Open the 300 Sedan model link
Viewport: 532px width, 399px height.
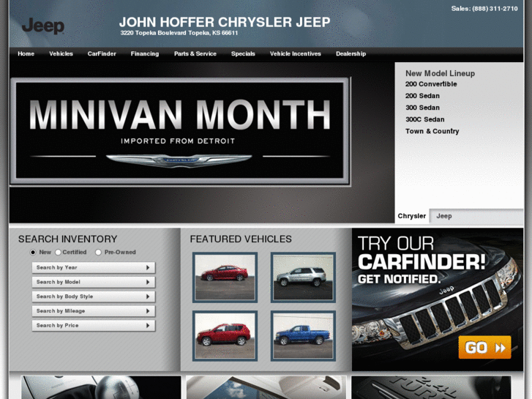(422, 108)
